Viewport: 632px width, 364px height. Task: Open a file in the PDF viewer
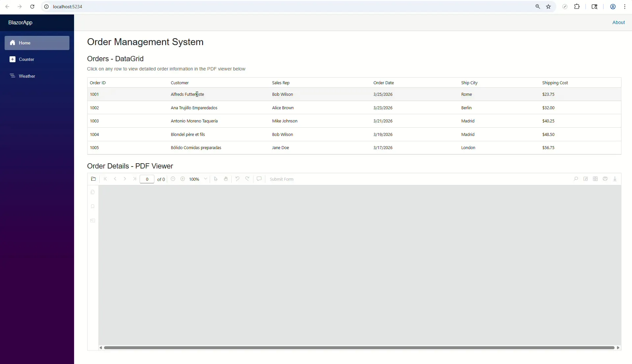click(x=93, y=179)
